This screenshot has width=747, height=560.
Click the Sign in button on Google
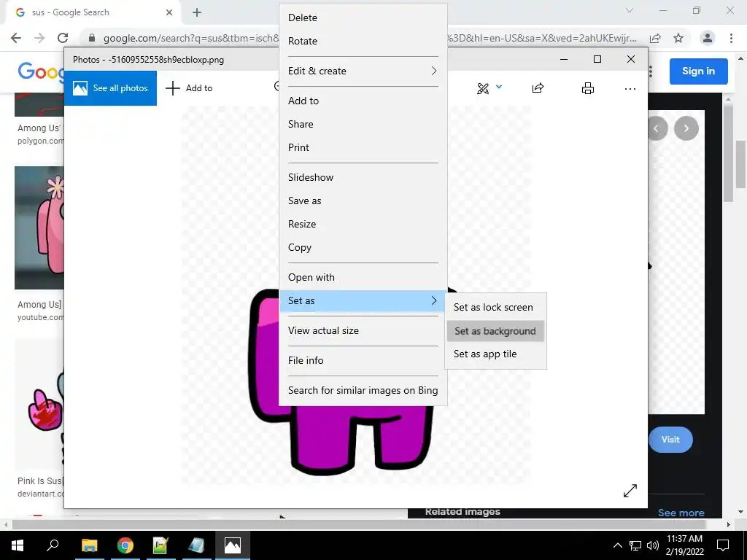click(698, 71)
